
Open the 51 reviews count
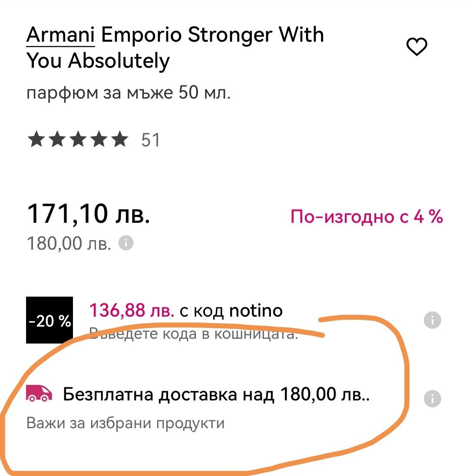(x=151, y=140)
